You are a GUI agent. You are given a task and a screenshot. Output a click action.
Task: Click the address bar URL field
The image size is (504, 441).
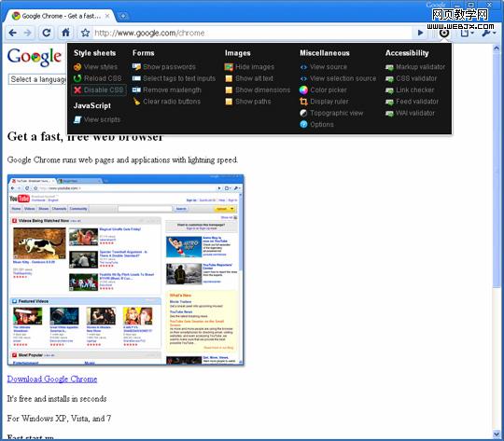252,33
